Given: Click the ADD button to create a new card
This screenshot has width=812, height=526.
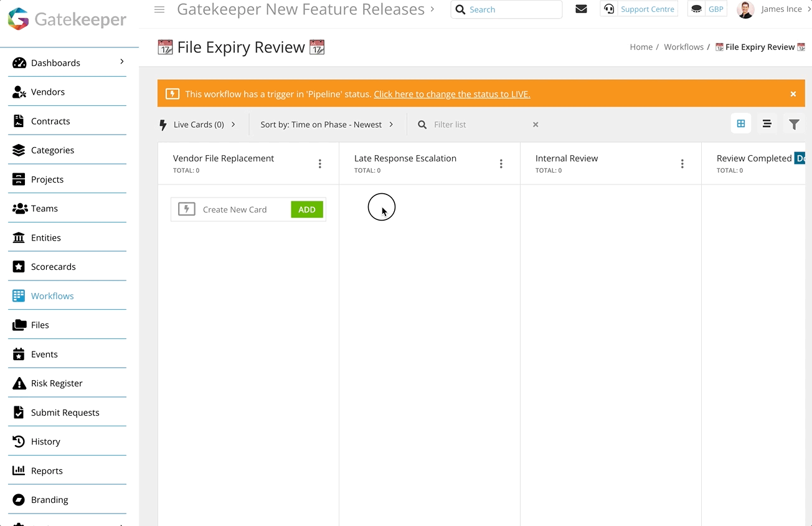Looking at the screenshot, I should tap(306, 209).
